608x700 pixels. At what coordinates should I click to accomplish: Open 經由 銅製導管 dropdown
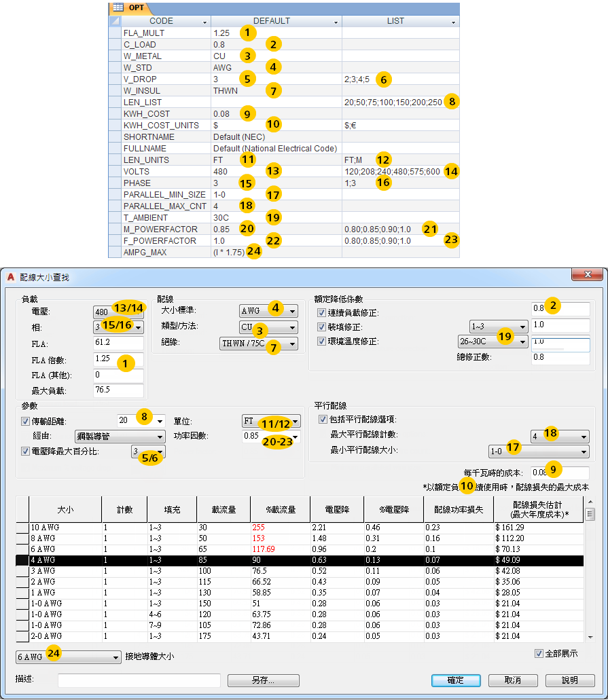(120, 436)
